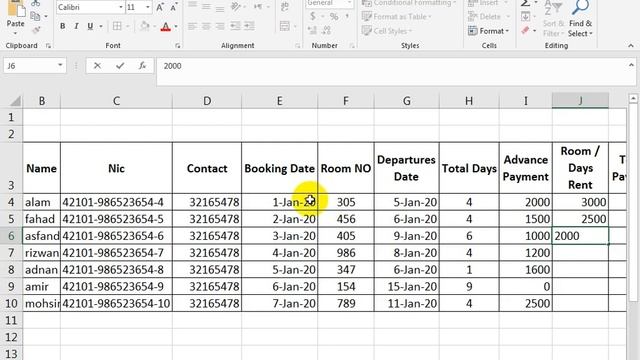Open Find & Select menu
640x360 pixels.
pyautogui.click(x=580, y=19)
